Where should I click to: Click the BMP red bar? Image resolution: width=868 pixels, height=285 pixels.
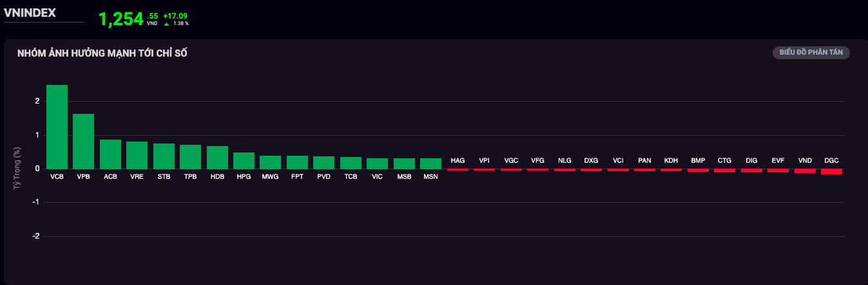698,170
